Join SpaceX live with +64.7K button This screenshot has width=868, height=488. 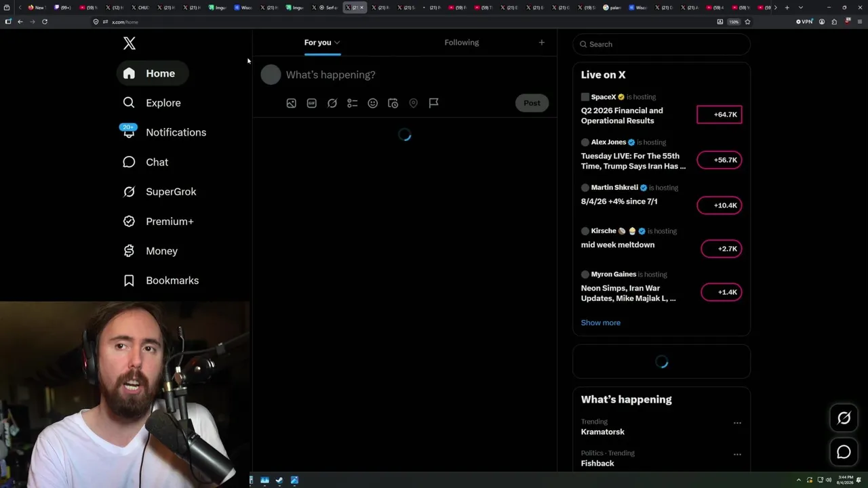(719, 115)
